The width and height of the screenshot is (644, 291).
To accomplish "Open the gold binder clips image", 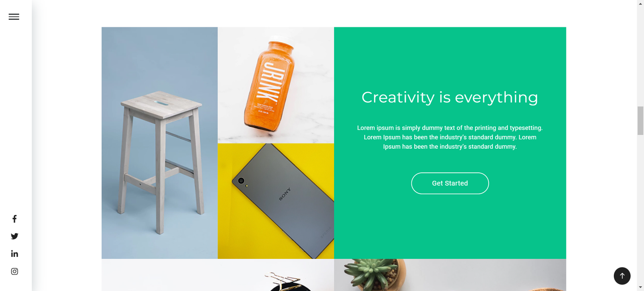I will [x=218, y=275].
